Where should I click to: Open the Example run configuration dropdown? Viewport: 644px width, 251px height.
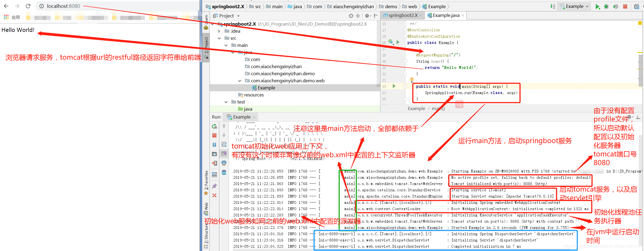point(574,7)
